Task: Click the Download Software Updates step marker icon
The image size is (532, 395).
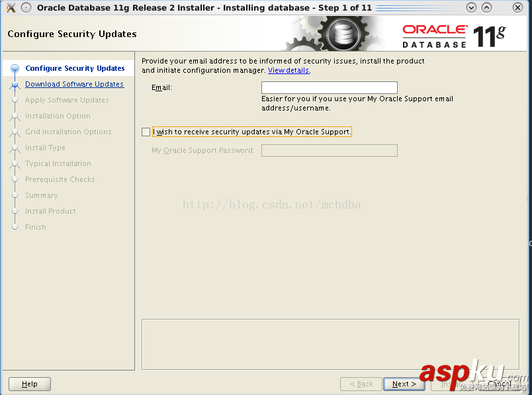Action: coord(15,85)
